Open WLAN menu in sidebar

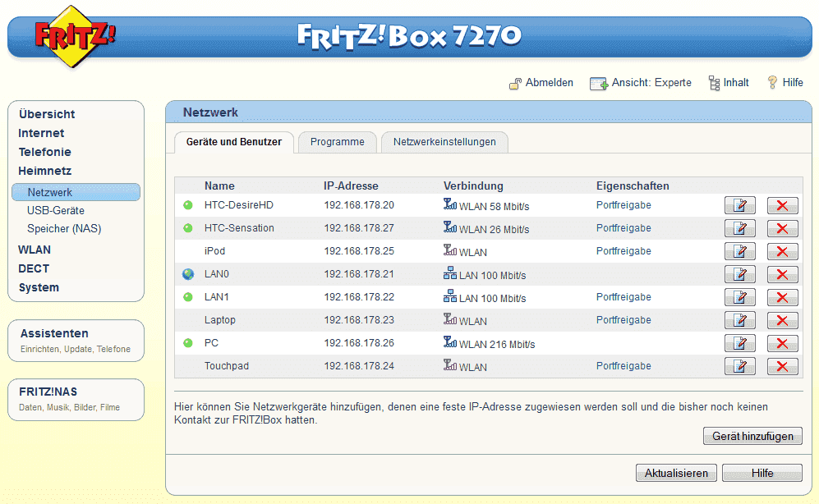pyautogui.click(x=35, y=250)
